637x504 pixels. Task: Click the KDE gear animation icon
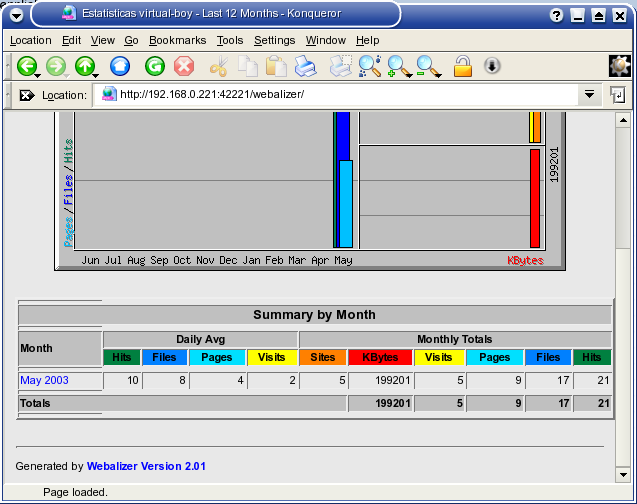coord(620,66)
